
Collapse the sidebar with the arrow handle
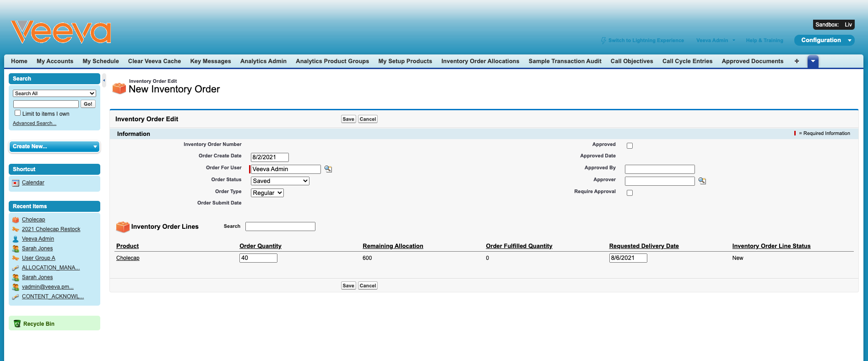pyautogui.click(x=104, y=80)
